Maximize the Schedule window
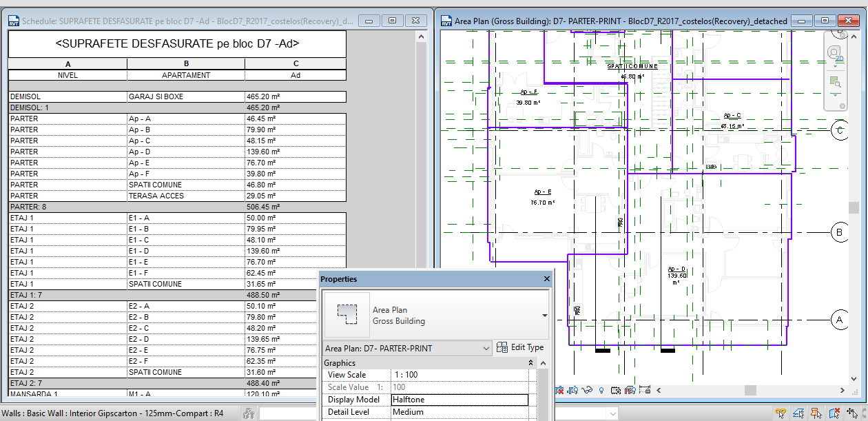The width and height of the screenshot is (868, 421). (392, 21)
